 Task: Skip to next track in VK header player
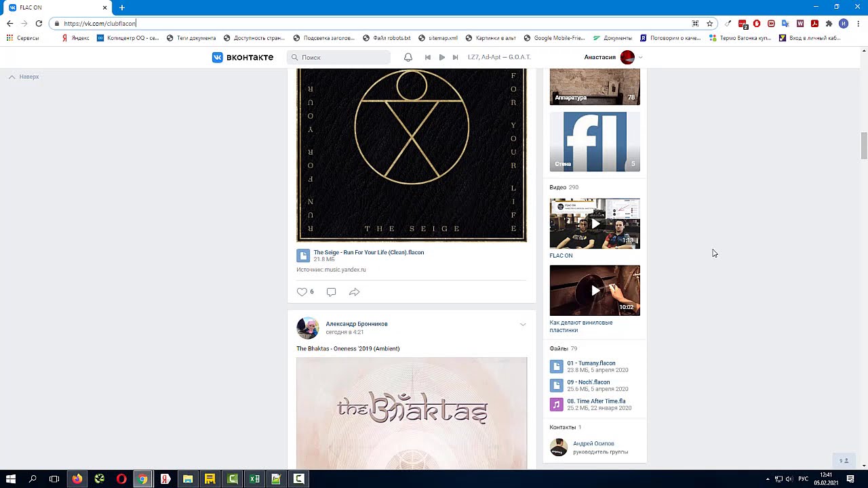[x=456, y=58]
